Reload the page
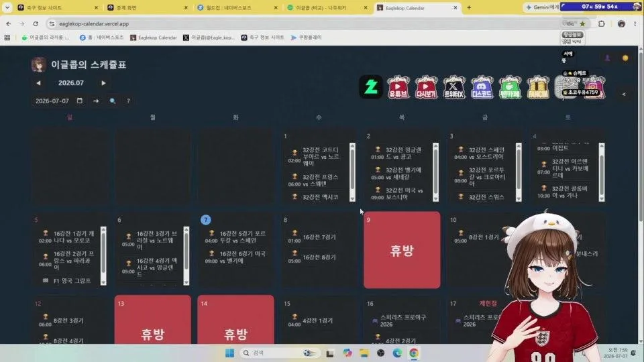The image size is (644, 362). [36, 24]
